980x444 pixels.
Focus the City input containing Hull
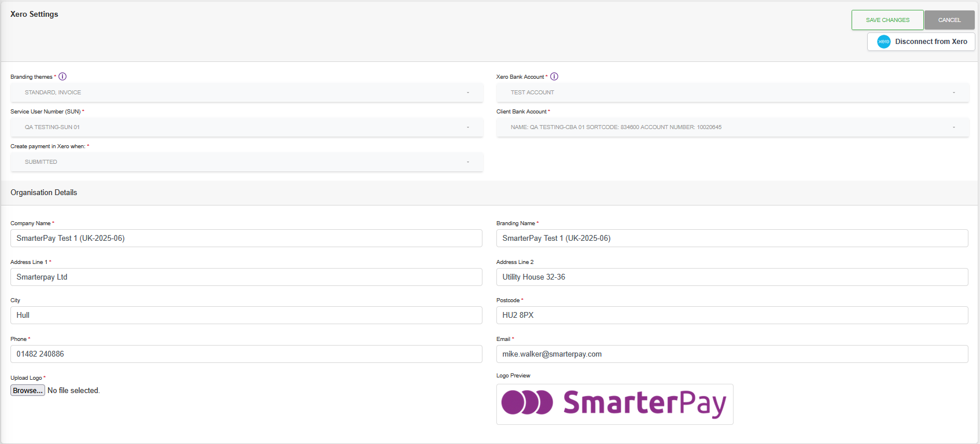point(246,315)
